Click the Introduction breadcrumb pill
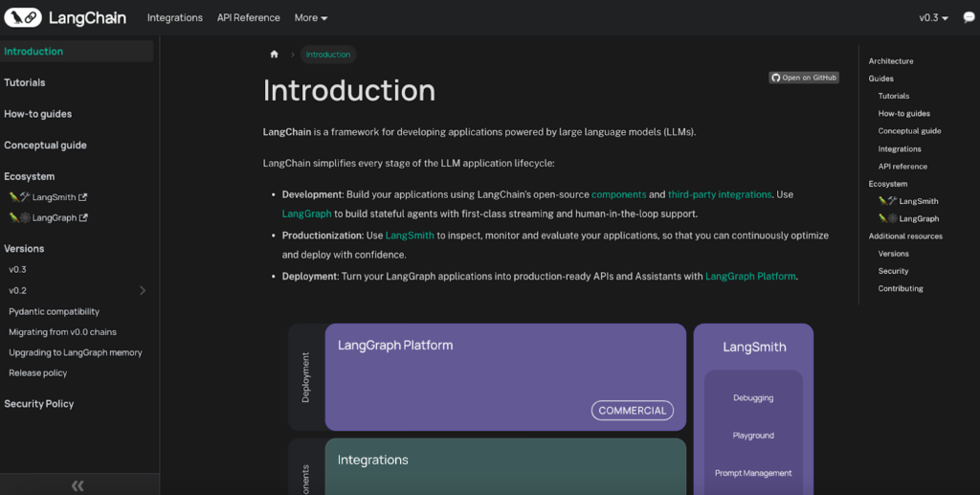980x495 pixels. [328, 55]
